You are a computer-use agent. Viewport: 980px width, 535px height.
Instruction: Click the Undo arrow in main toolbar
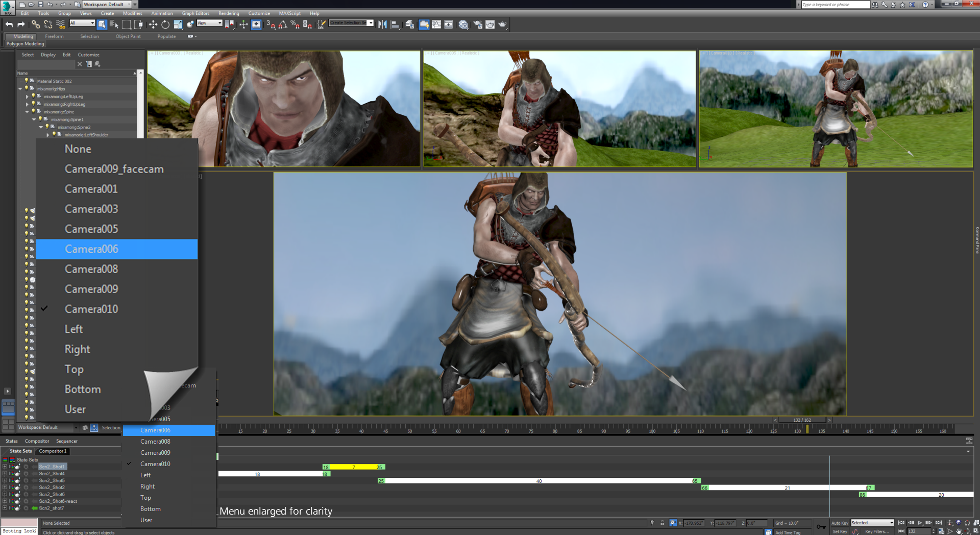point(9,25)
